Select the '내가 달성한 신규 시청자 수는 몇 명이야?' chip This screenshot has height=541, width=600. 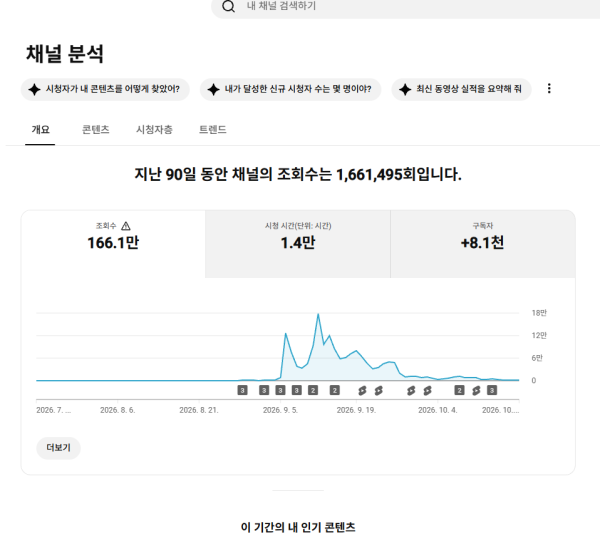click(290, 89)
